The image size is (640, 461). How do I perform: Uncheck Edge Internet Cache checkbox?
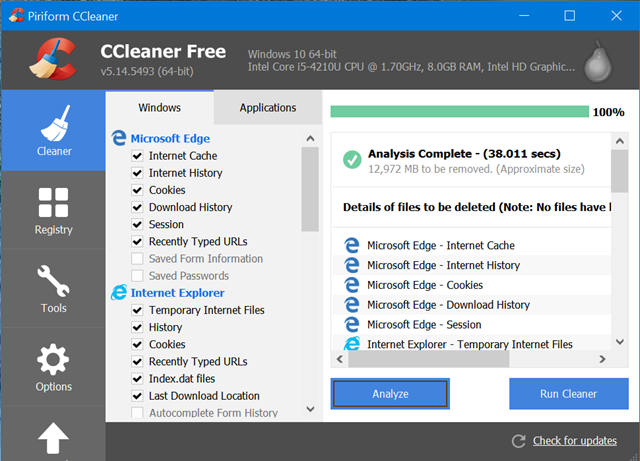click(x=137, y=156)
